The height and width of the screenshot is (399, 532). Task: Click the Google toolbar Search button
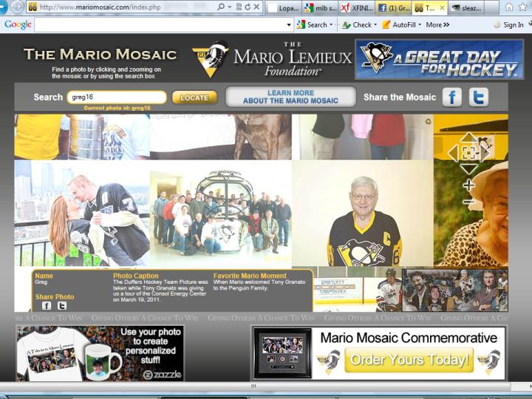[312, 25]
